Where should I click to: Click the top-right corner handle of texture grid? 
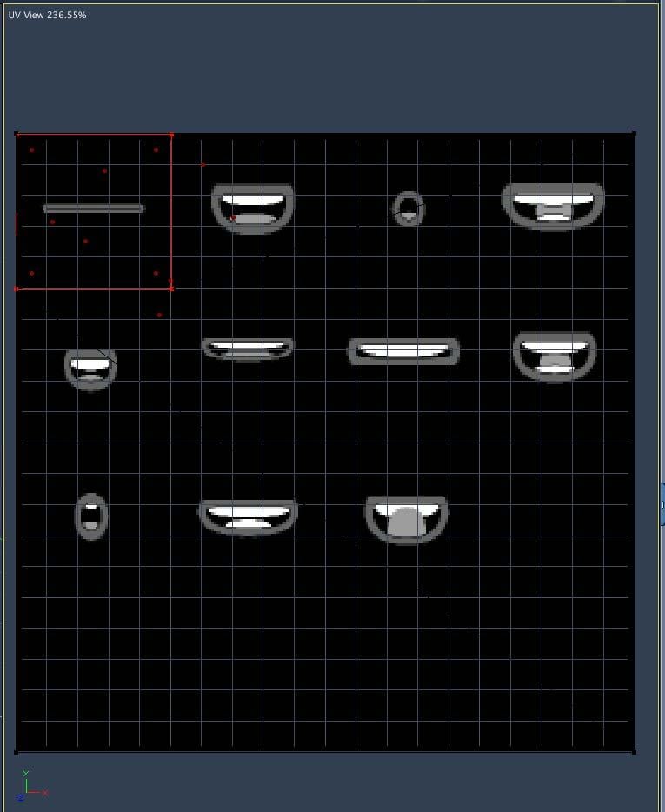tap(634, 134)
